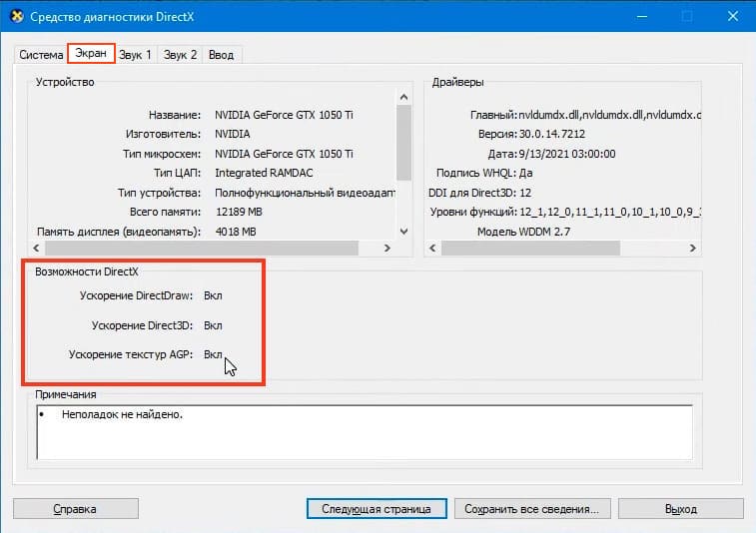The image size is (756, 533).
Task: Click the 'Модель WDDM 2.7' entry
Action: 523,232
